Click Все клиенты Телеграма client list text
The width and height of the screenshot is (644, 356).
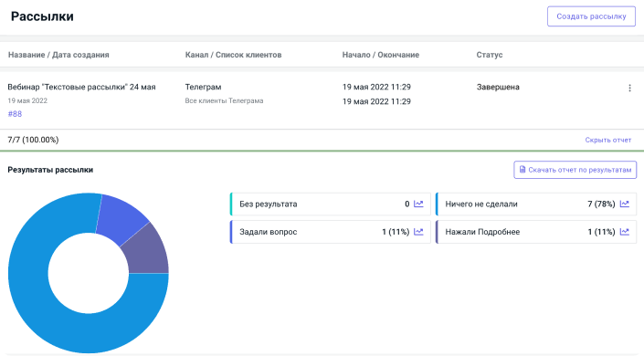[x=224, y=100]
